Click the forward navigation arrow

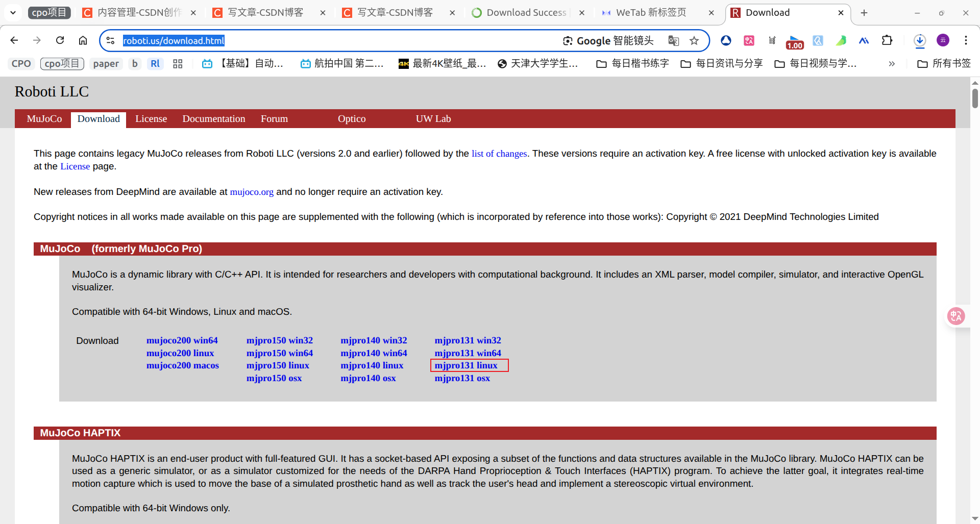[x=37, y=40]
